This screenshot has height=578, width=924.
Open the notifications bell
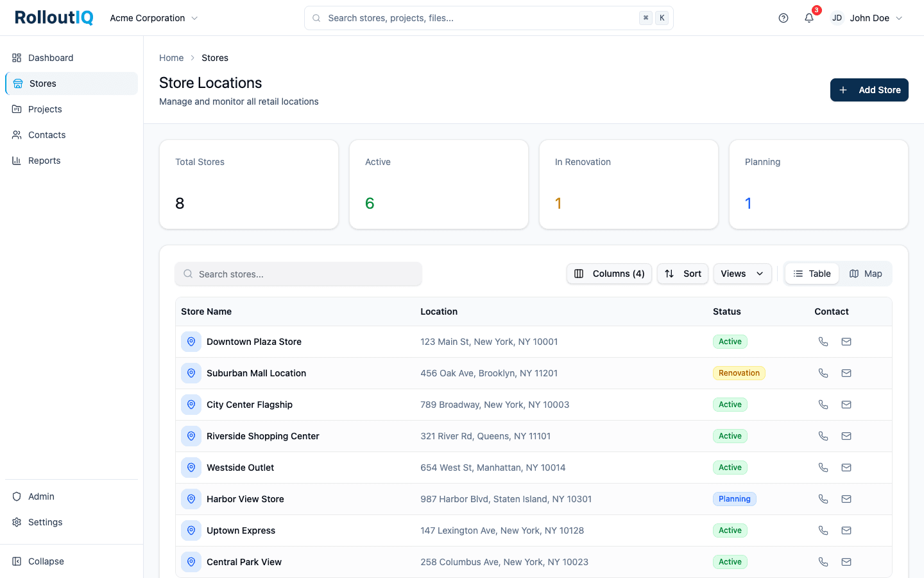coord(809,18)
